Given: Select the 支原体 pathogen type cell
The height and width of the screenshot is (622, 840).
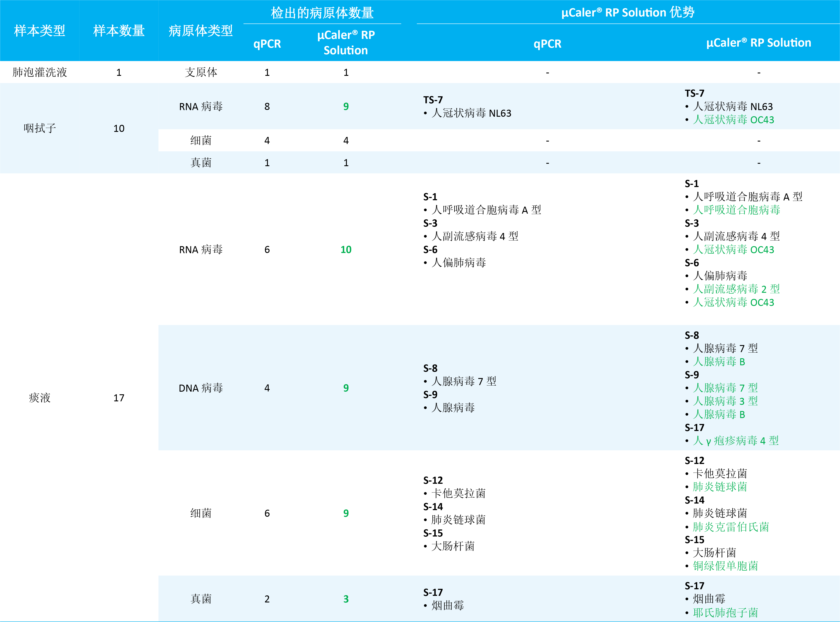Looking at the screenshot, I should [x=201, y=72].
